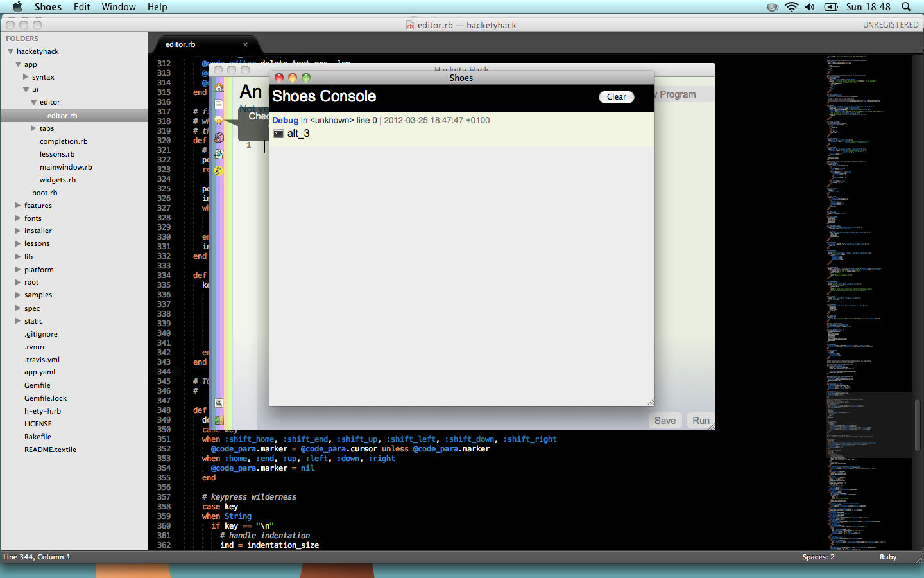This screenshot has width=924, height=578.
Task: Expand the platform folder
Action: coord(18,270)
